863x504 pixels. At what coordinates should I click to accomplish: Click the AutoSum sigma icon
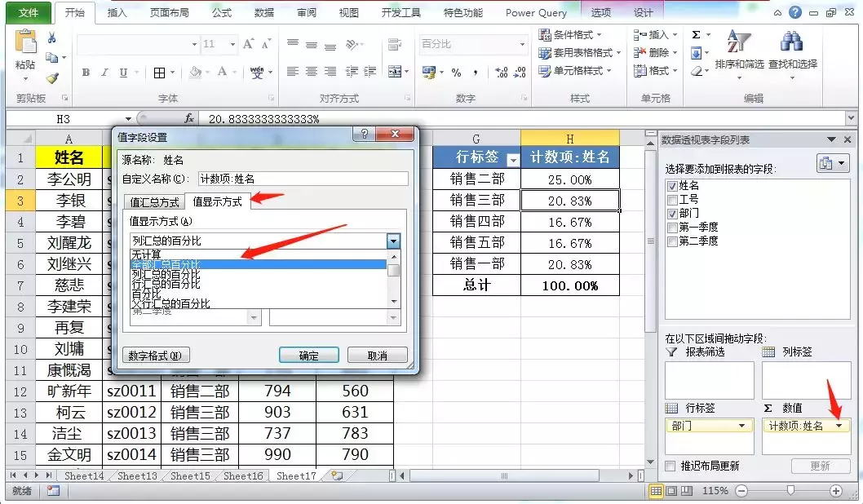697,35
